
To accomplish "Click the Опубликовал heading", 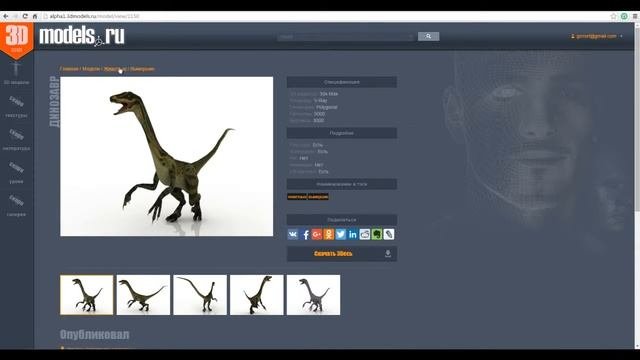I will (x=94, y=335).
